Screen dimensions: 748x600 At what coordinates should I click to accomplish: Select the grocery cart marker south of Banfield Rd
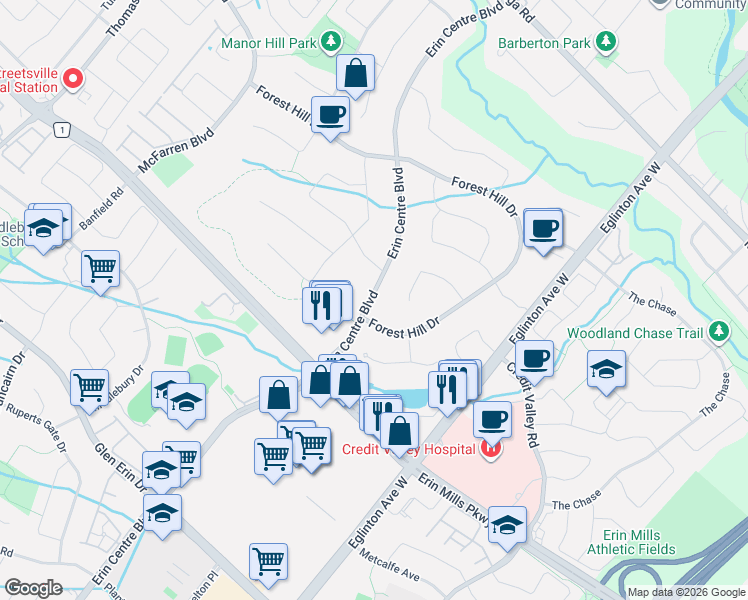coord(101,269)
